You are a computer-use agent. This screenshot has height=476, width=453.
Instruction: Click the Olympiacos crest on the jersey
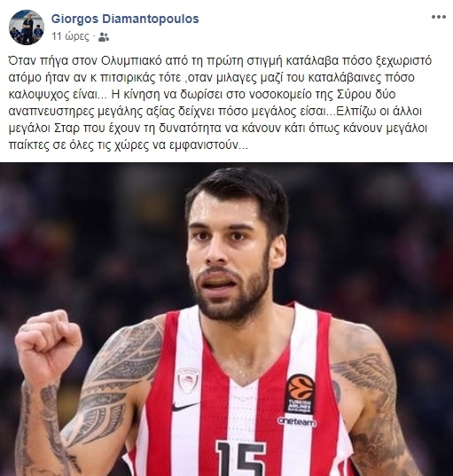pyautogui.click(x=188, y=380)
